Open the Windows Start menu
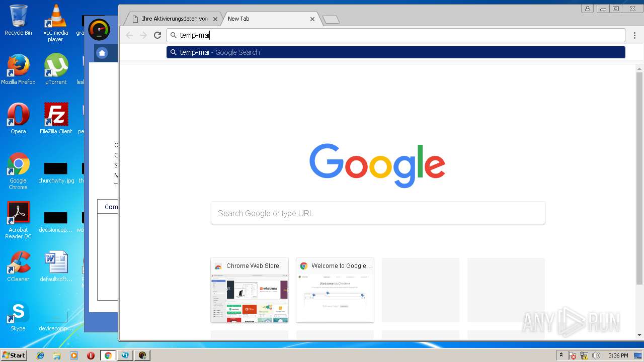Screen dimensions: 644x362 [x=14, y=355]
